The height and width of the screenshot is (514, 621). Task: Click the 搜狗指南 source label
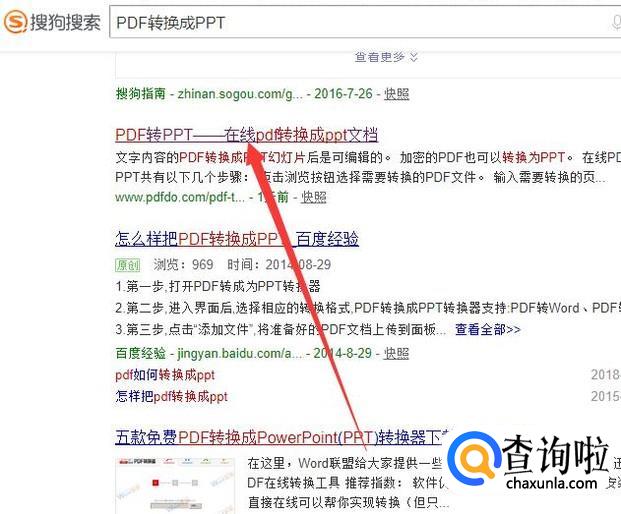pos(141,94)
